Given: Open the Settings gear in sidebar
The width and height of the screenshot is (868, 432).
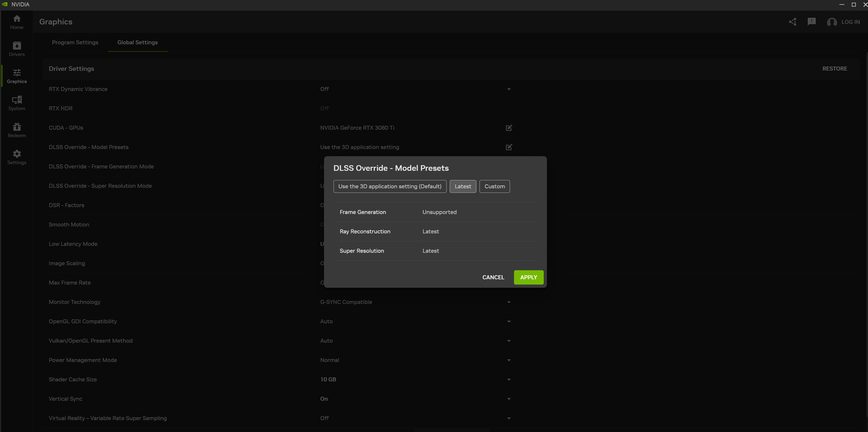Looking at the screenshot, I should pos(16,157).
